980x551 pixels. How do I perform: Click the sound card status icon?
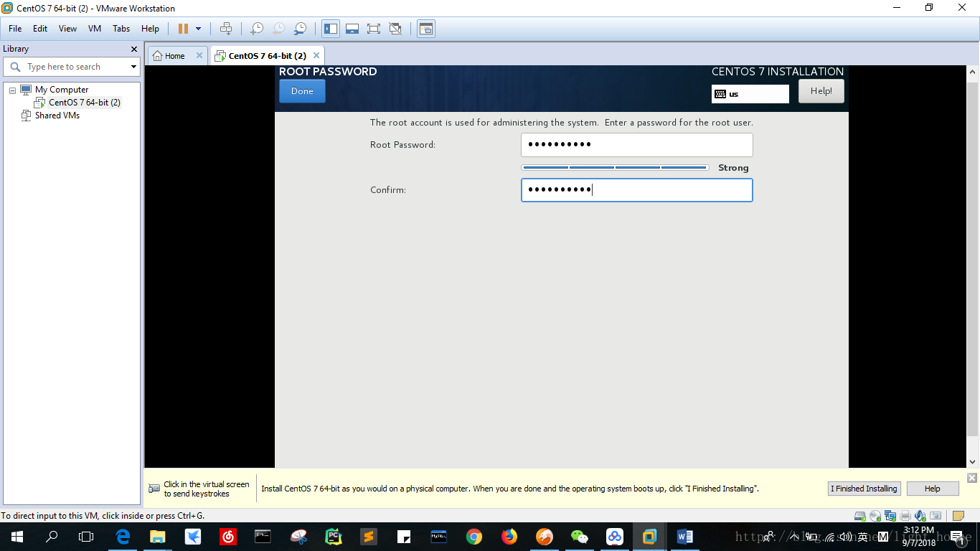point(920,516)
